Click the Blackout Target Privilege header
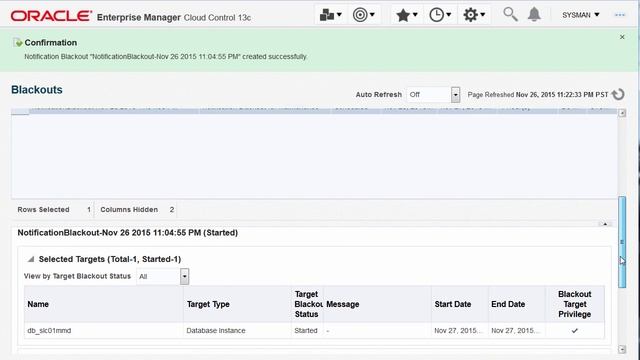This screenshot has width=640, height=360. [575, 304]
